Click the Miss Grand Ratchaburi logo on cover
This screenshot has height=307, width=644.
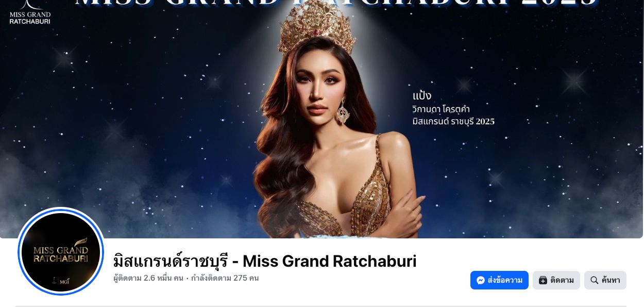(30, 12)
